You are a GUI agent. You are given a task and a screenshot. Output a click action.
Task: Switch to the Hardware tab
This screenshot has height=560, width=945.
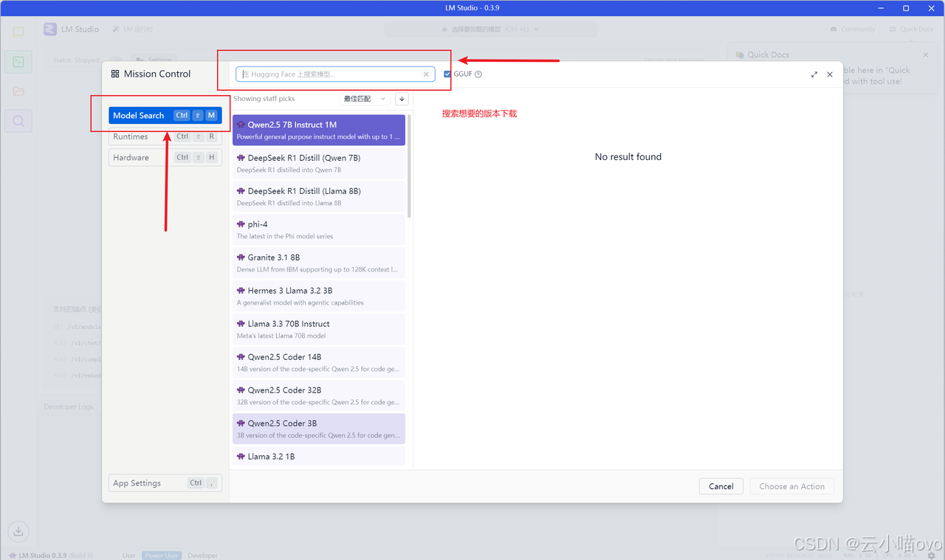point(165,157)
